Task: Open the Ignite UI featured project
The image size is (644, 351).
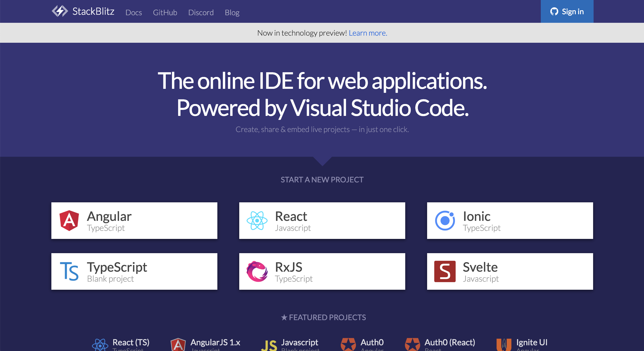Action: 522,345
